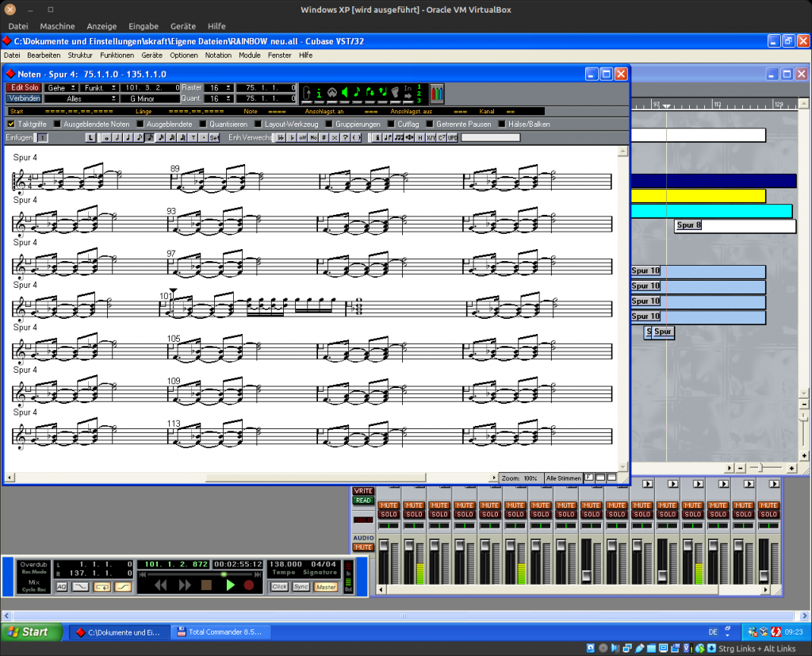Open the Gehe dropdown
Viewport: 812px width, 656px height.
pyautogui.click(x=60, y=87)
